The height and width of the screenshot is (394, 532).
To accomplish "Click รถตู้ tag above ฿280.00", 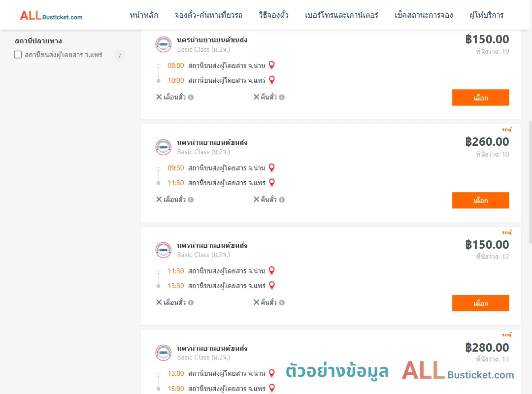I will (x=507, y=334).
